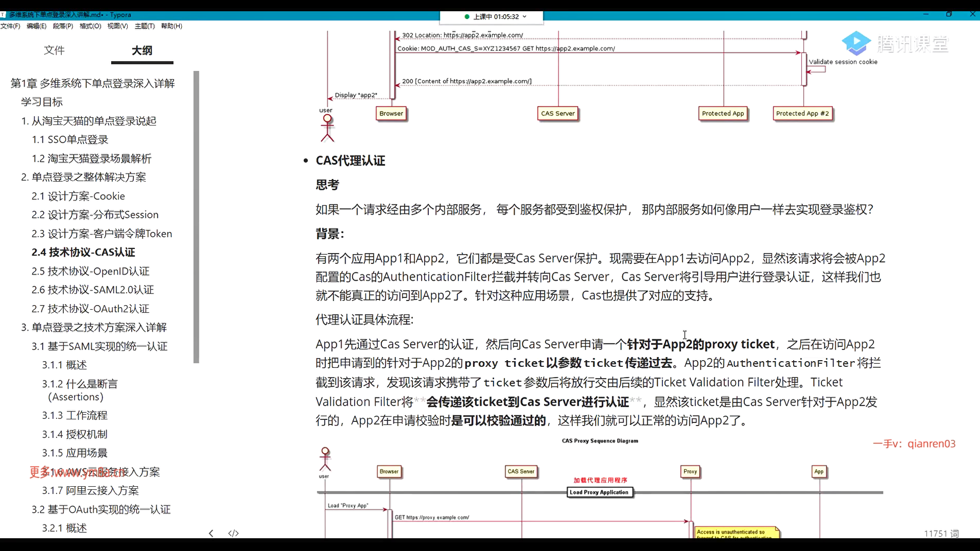980x551 pixels.
Task: Expand the class timer dropdown arrow
Action: (x=525, y=17)
